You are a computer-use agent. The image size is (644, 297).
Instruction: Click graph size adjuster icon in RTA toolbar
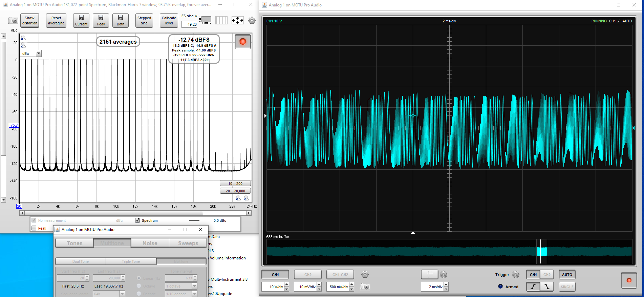[205, 20]
